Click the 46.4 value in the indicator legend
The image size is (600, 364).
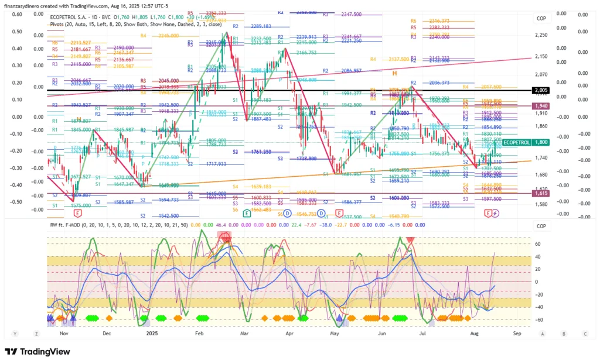pos(221,225)
